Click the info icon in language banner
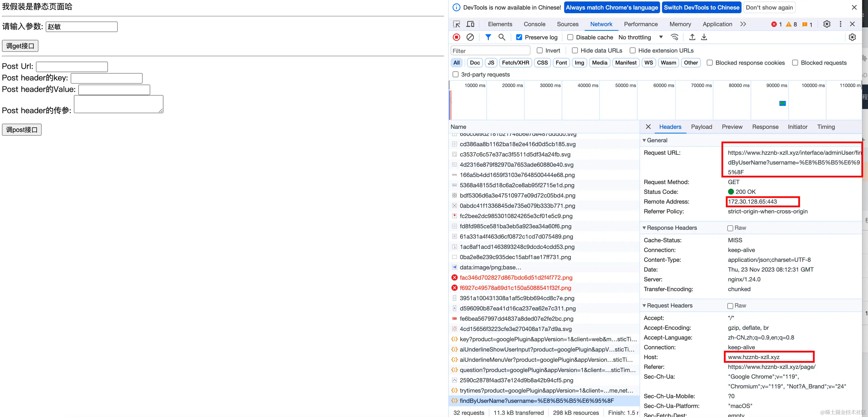This screenshot has height=417, width=868. click(456, 7)
